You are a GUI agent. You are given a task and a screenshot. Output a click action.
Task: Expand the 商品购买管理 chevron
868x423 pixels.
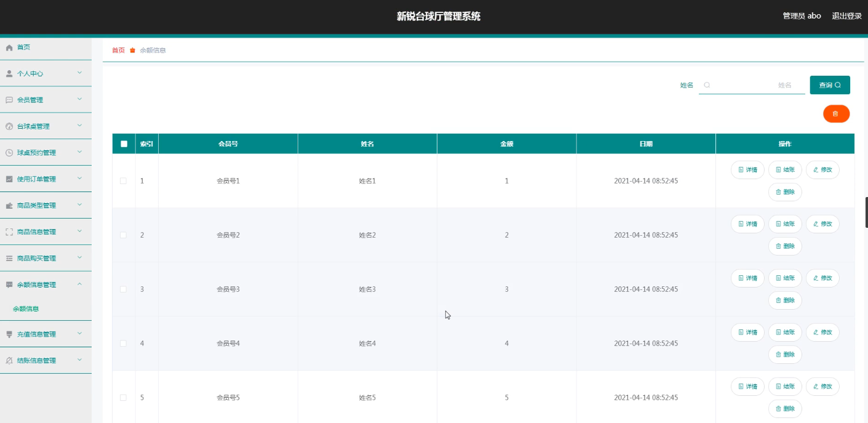pyautogui.click(x=79, y=258)
